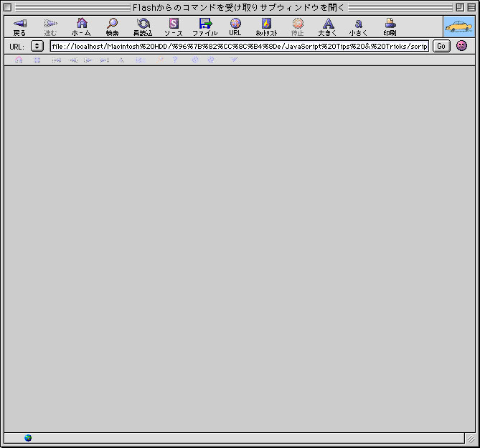
Task: Open a file with ファイル icon
Action: (x=205, y=23)
